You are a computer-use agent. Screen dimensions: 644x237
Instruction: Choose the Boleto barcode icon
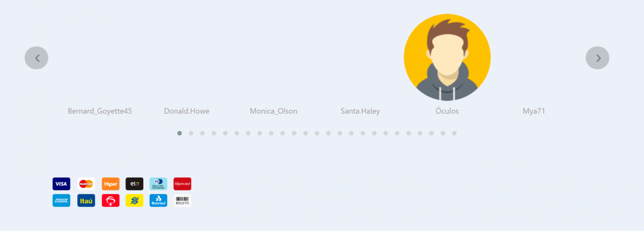coord(182,201)
